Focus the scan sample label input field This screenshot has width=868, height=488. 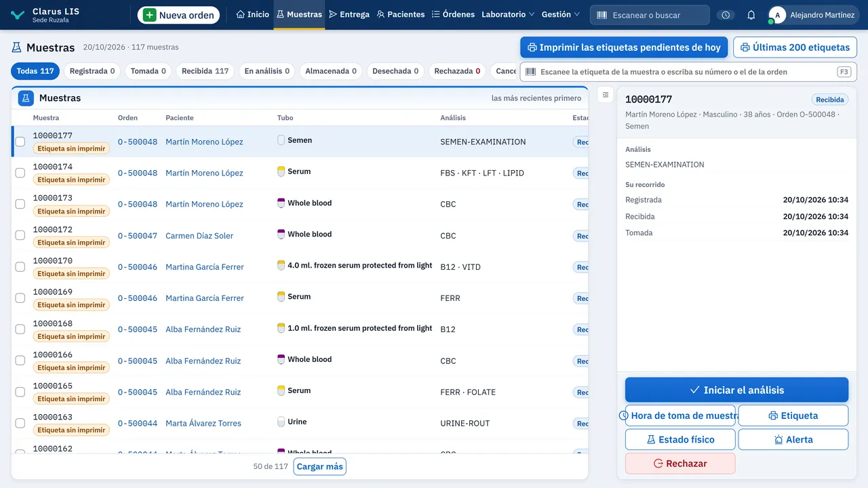point(688,72)
